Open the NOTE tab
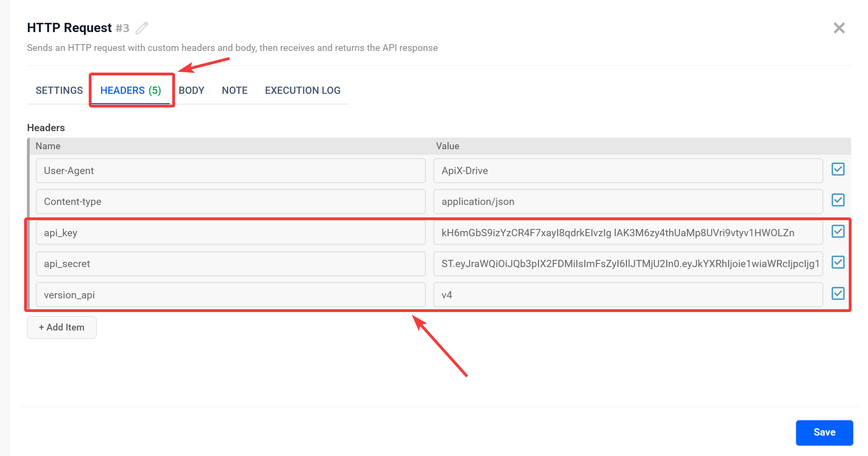 [234, 90]
